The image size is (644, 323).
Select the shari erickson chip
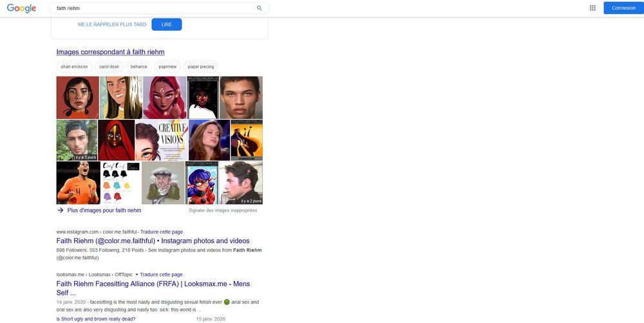pos(74,66)
